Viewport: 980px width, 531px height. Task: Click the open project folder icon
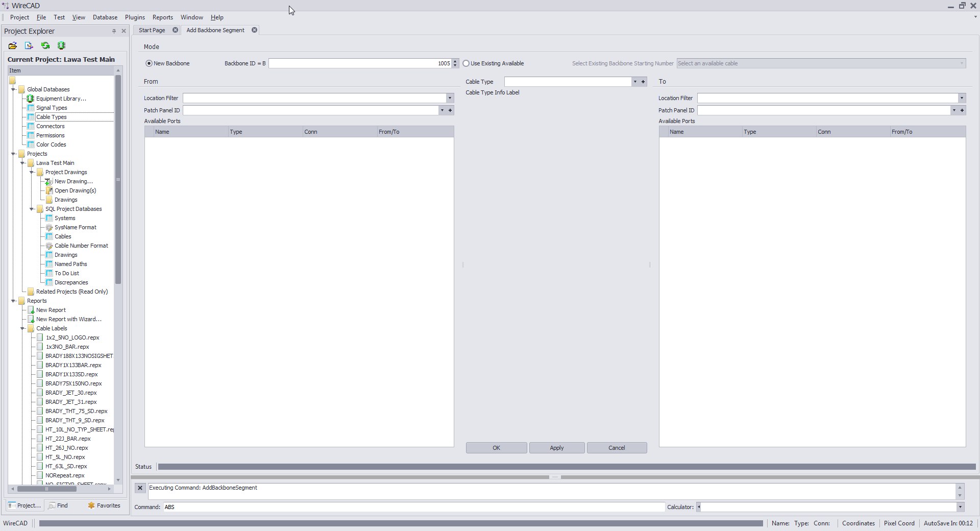click(13, 46)
